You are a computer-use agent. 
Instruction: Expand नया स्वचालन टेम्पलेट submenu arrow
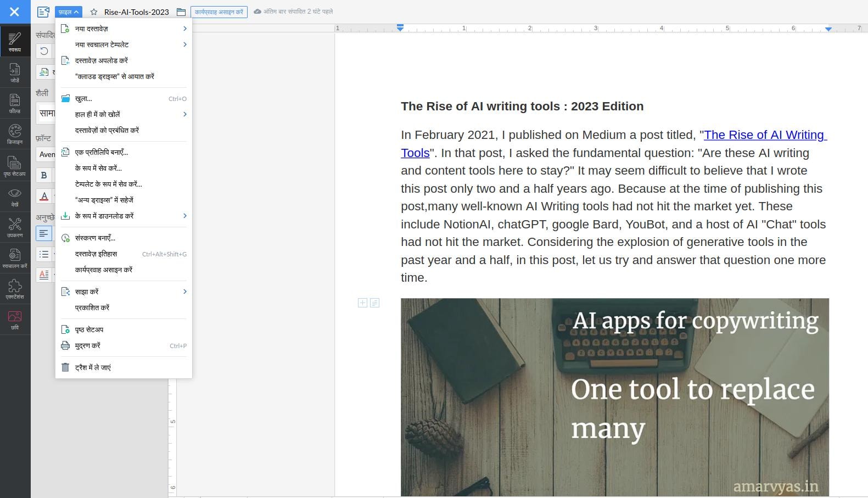(x=184, y=44)
